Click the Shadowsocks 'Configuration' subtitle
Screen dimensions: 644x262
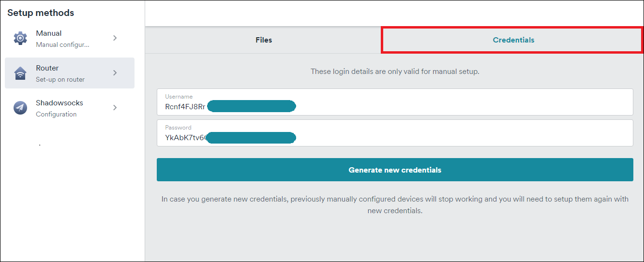tap(56, 114)
